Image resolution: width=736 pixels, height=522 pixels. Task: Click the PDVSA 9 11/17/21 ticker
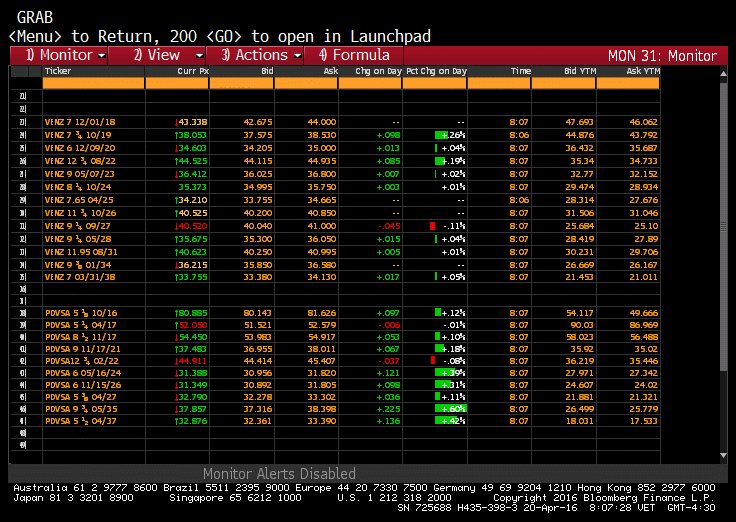(78, 347)
